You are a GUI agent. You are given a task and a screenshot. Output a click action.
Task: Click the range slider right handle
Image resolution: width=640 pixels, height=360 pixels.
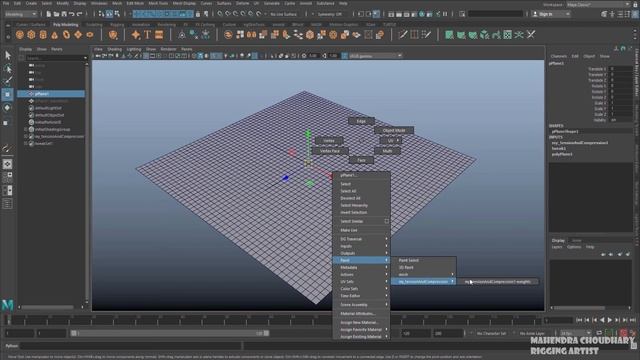pos(266,333)
